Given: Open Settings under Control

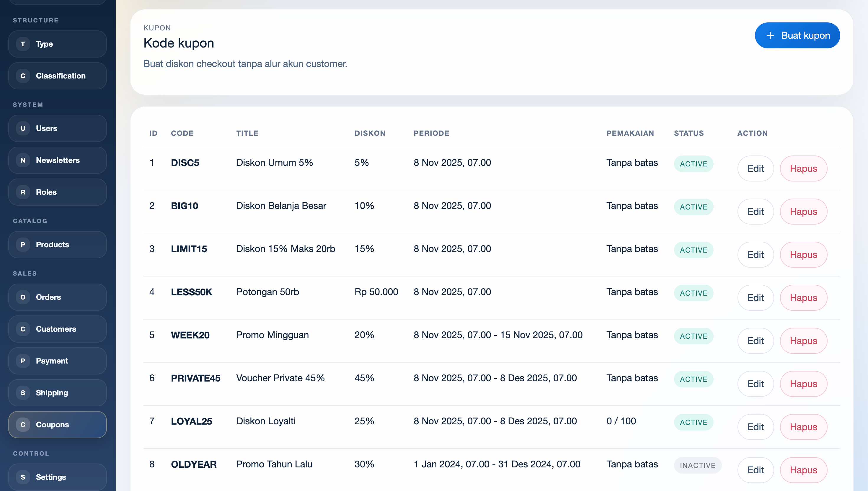Looking at the screenshot, I should tap(57, 477).
